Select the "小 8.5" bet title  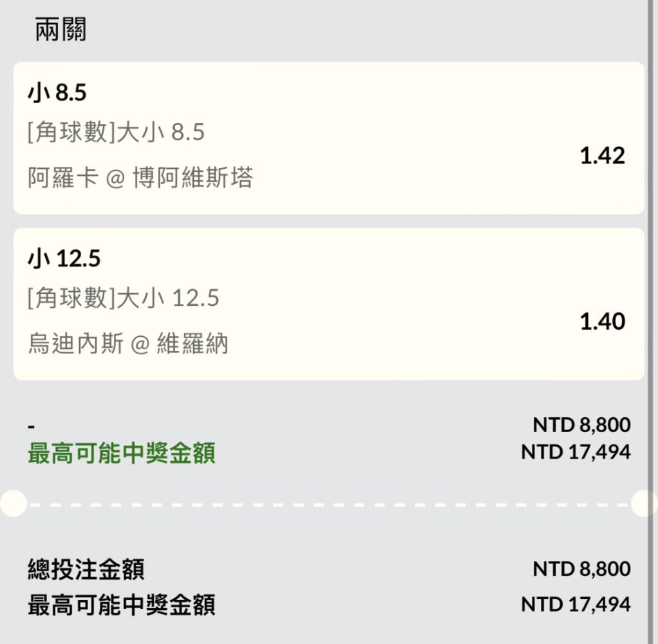pyautogui.click(x=57, y=93)
